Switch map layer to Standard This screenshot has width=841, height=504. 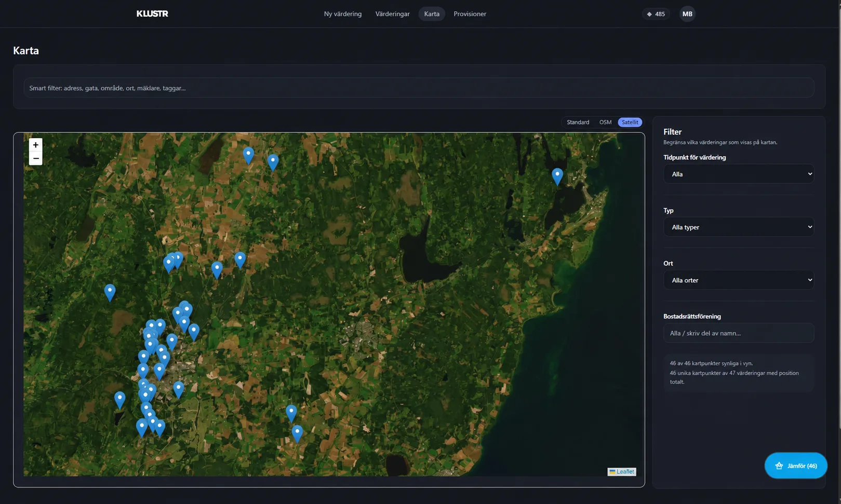pos(578,122)
